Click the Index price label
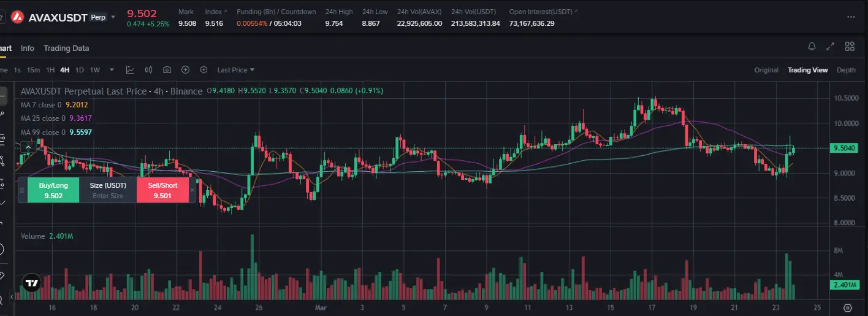 click(x=213, y=12)
